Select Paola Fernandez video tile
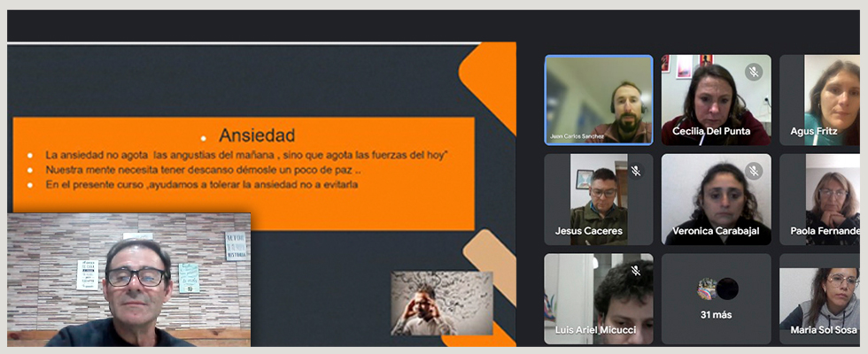868x354 pixels. point(819,199)
